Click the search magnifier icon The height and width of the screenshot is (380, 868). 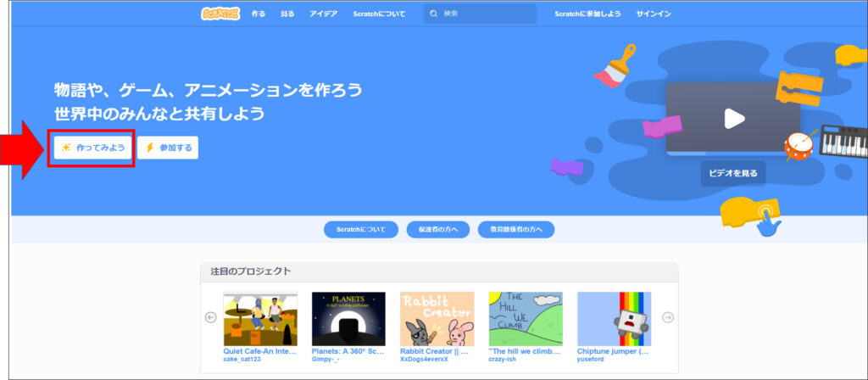click(433, 14)
